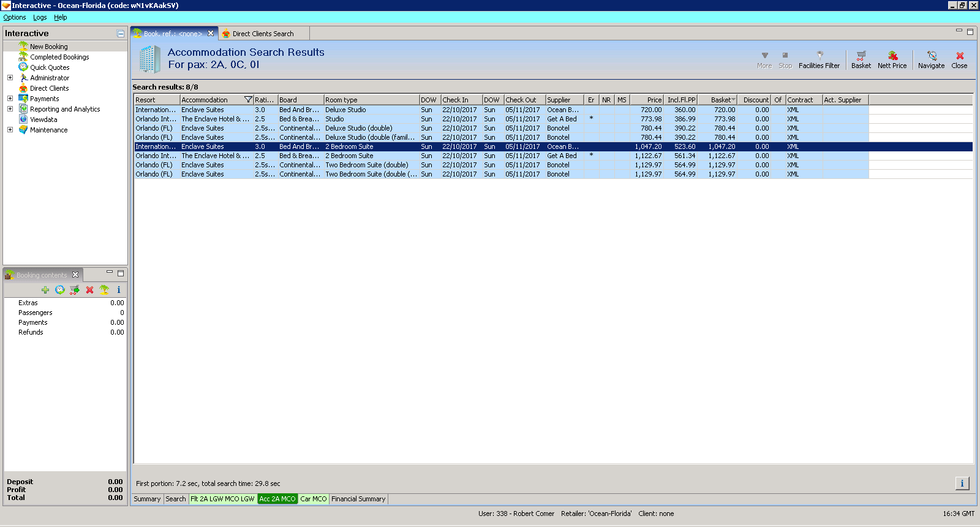Image resolution: width=980 pixels, height=527 pixels.
Task: Select the Deluxe Studio room row
Action: 501,110
